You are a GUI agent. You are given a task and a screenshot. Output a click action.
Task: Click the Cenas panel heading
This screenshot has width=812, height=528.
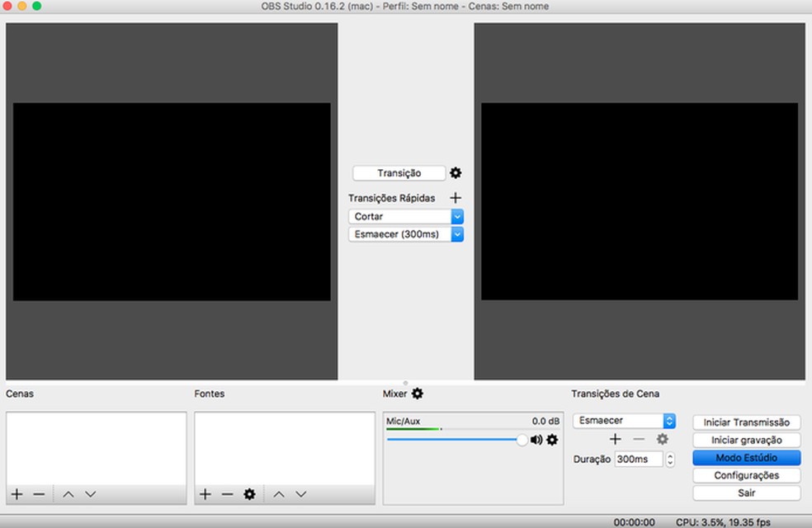point(20,394)
